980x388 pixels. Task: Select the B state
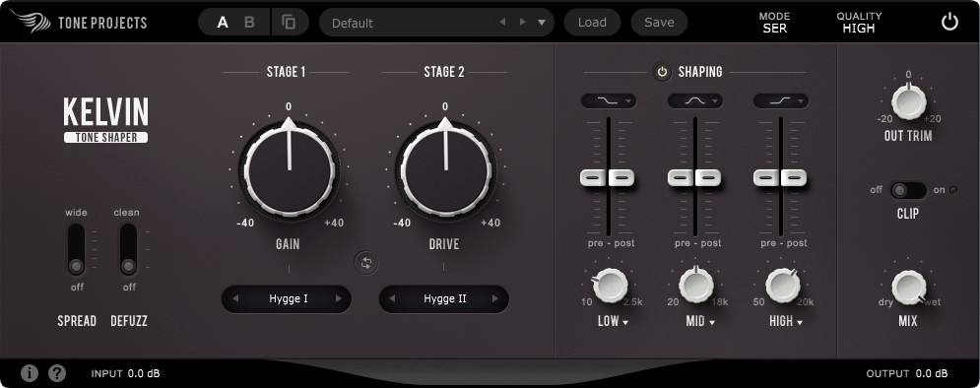pos(249,23)
